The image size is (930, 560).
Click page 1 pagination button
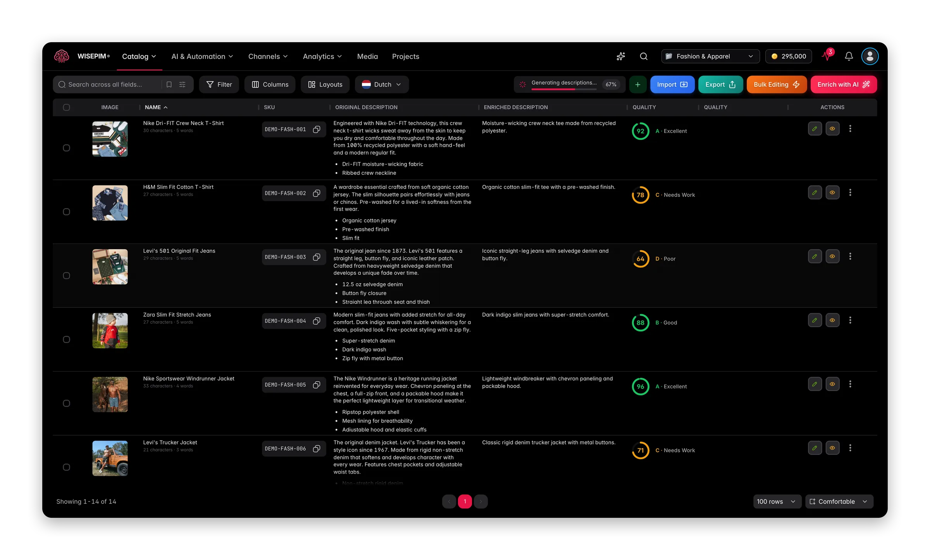click(x=465, y=501)
